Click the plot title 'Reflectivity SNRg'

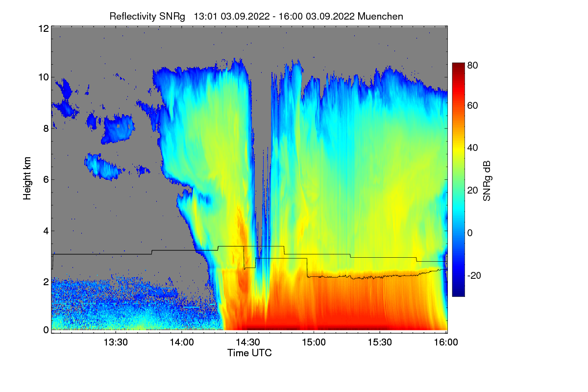(x=147, y=16)
